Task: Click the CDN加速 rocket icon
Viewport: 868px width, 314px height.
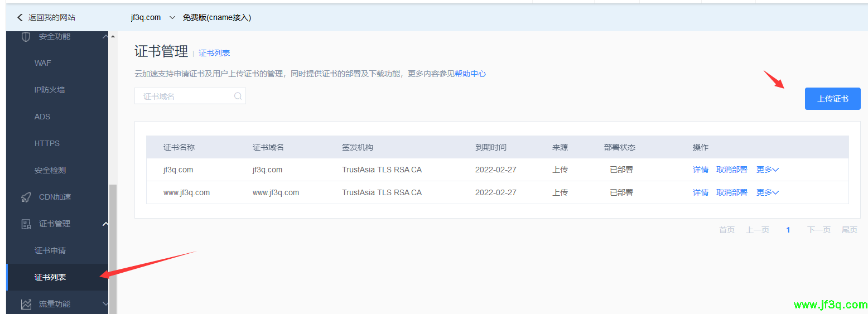Action: click(26, 197)
